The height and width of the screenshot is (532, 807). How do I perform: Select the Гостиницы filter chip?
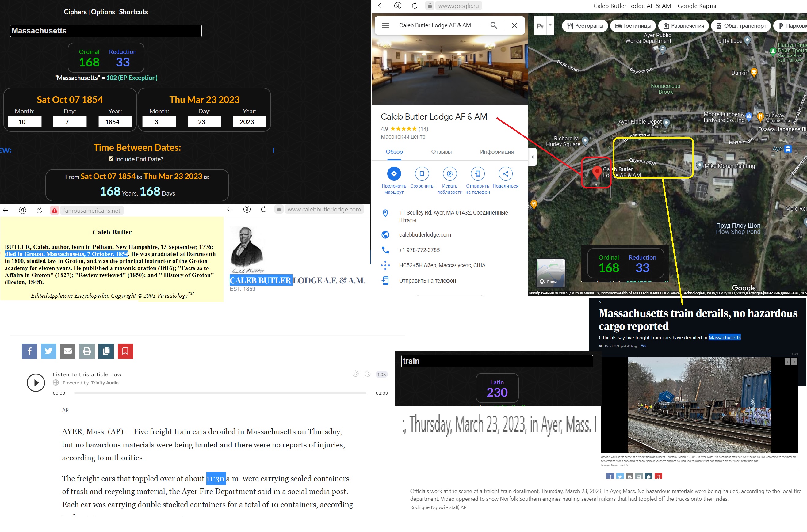(633, 26)
